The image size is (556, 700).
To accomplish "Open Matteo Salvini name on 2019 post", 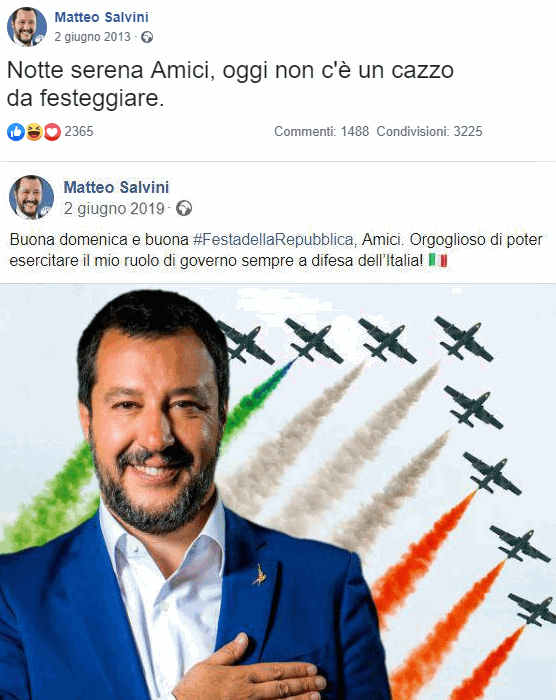I will point(116,187).
